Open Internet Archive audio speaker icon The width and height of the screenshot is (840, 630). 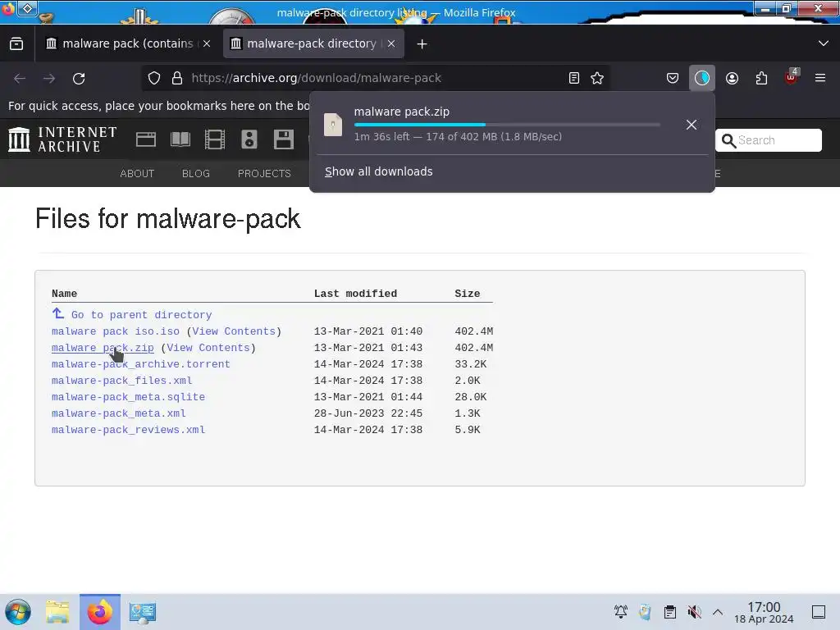249,139
